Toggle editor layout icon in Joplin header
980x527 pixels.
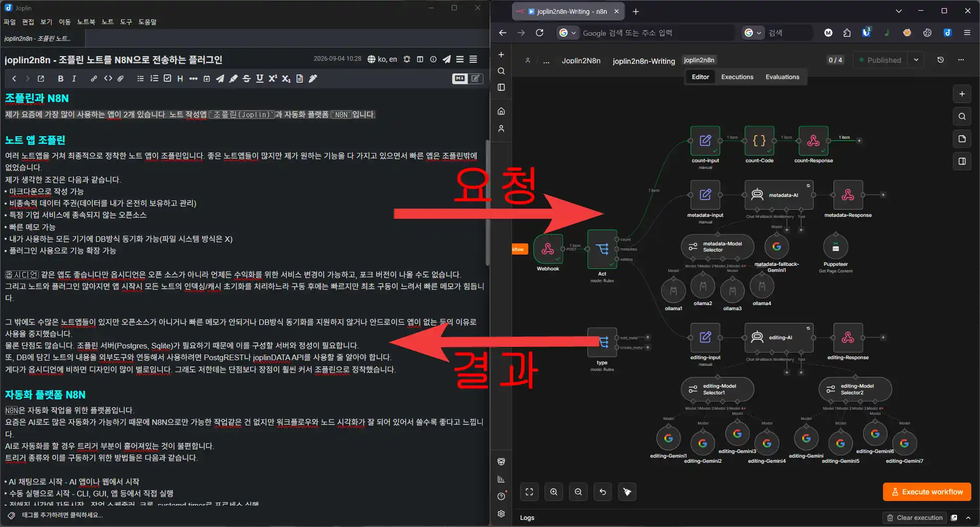(x=420, y=59)
